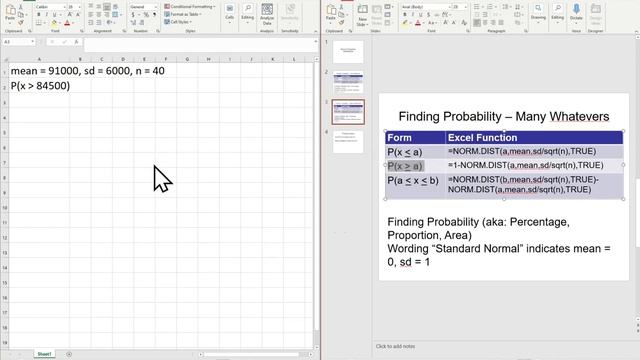The width and height of the screenshot is (640, 360).
Task: Click slide title Finding Probability – Many Whatevers
Action: coord(504,116)
